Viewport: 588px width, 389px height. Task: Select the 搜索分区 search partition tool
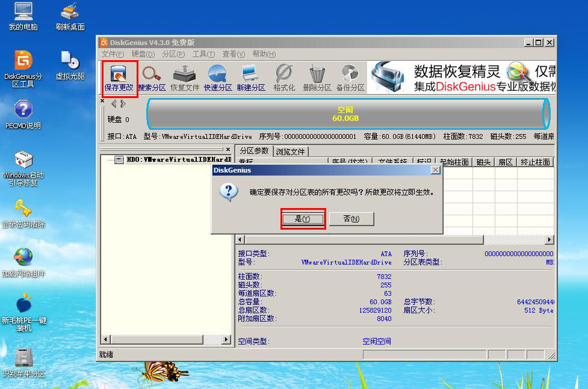pyautogui.click(x=152, y=79)
